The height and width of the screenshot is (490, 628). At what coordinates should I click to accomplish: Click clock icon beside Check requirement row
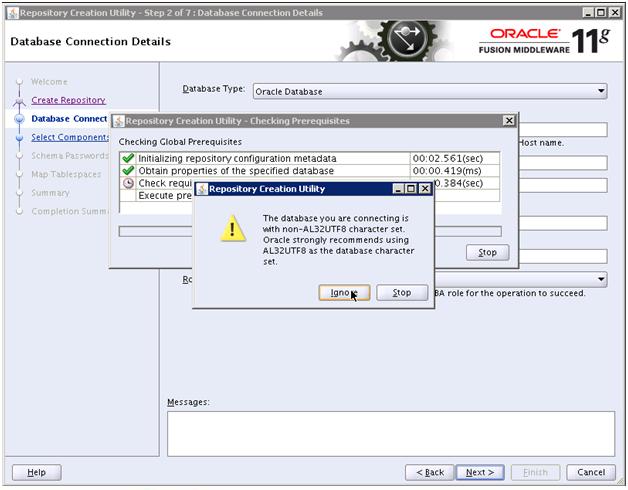(128, 183)
